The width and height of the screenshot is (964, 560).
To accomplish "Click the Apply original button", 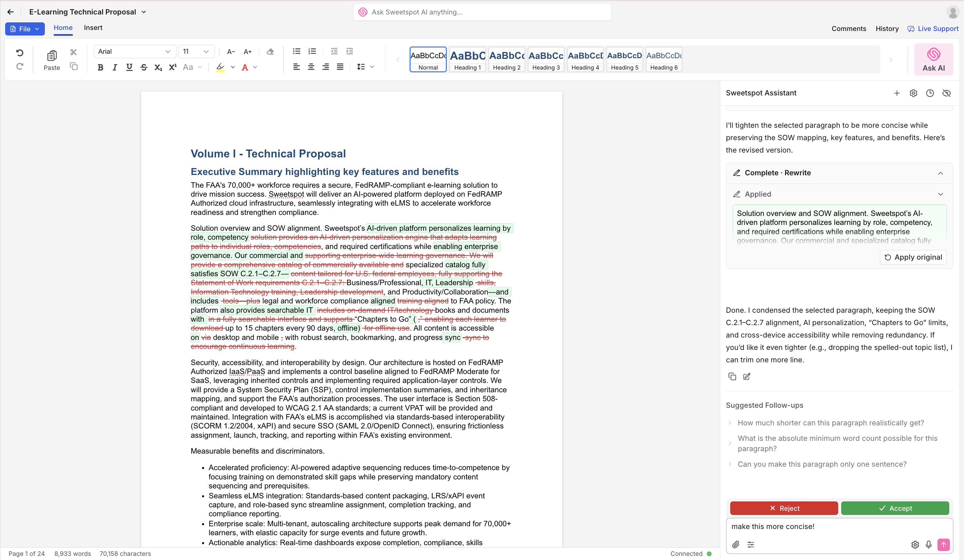I will pyautogui.click(x=913, y=257).
